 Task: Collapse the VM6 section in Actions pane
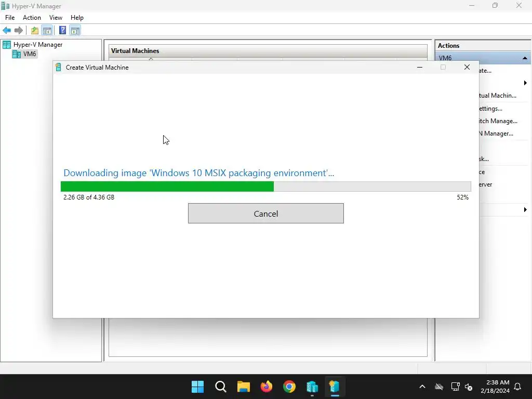[525, 58]
